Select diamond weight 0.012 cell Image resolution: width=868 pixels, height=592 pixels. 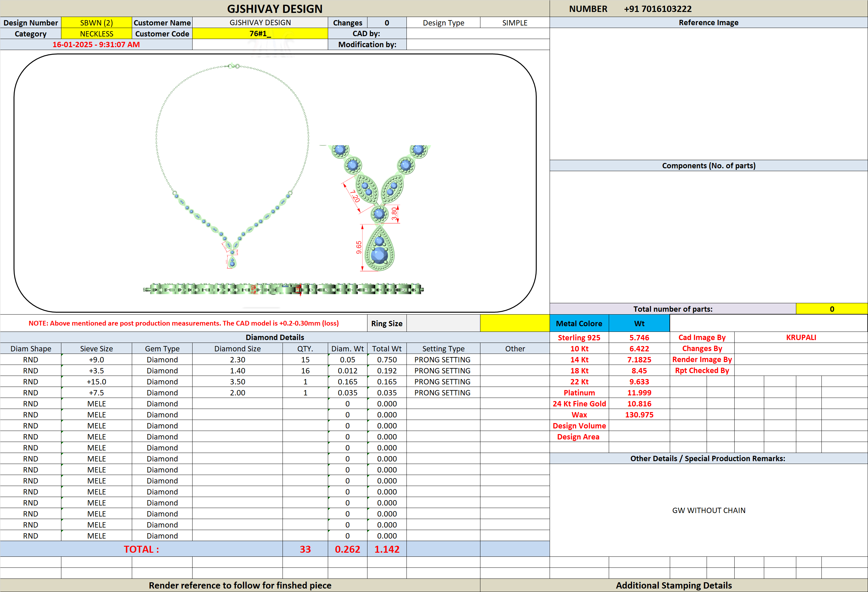347,371
